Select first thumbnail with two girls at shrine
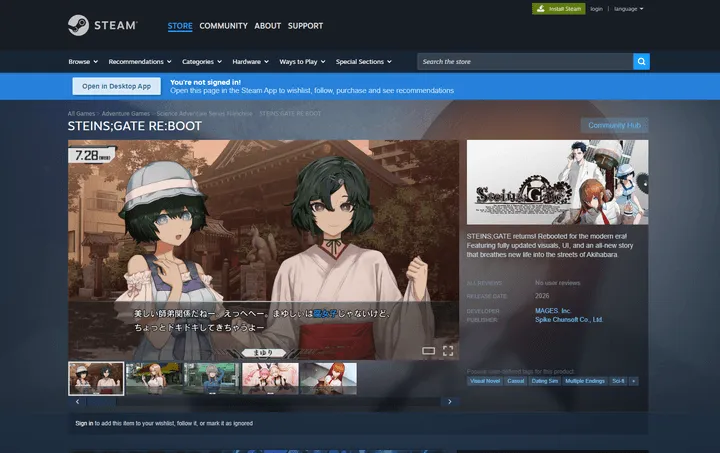The height and width of the screenshot is (453, 720). pos(96,379)
